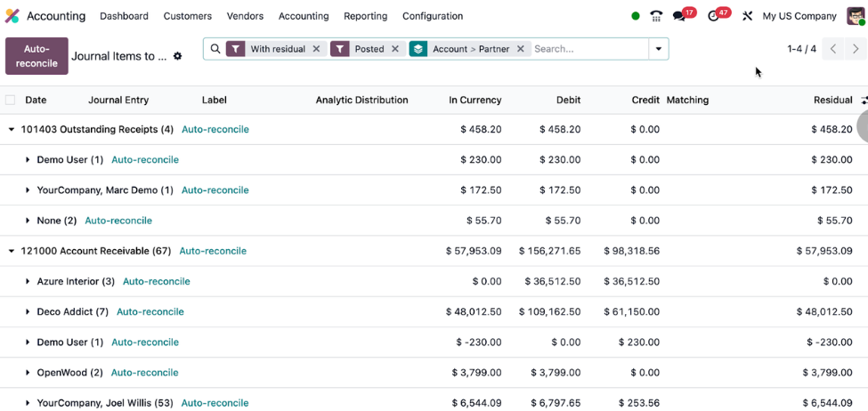Open optional columns settings icon
The image size is (868, 411).
click(x=864, y=101)
